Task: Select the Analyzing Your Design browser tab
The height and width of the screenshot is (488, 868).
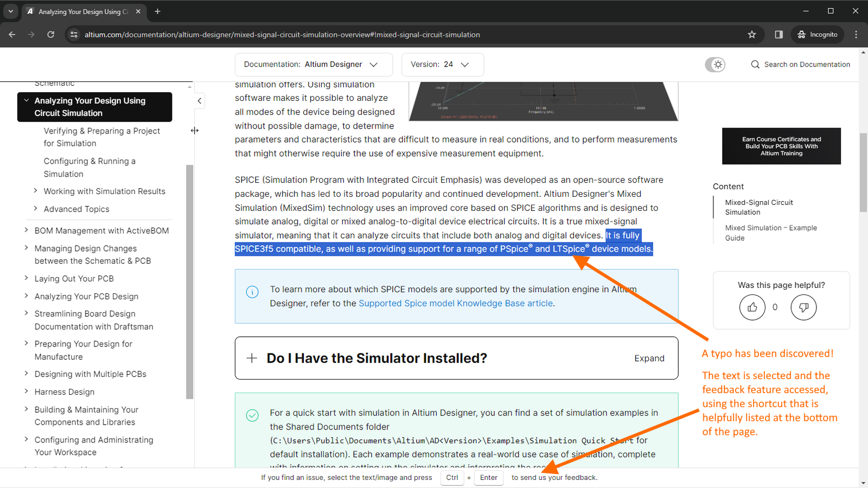Action: point(84,11)
